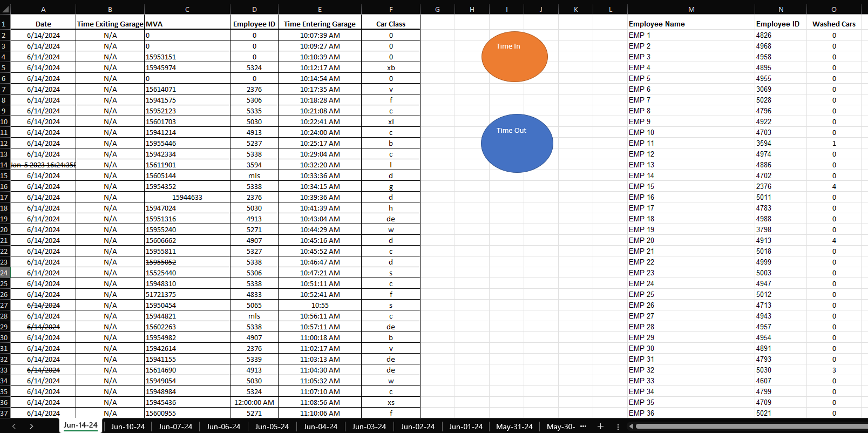Select the EMP 11 name cell

(x=691, y=143)
